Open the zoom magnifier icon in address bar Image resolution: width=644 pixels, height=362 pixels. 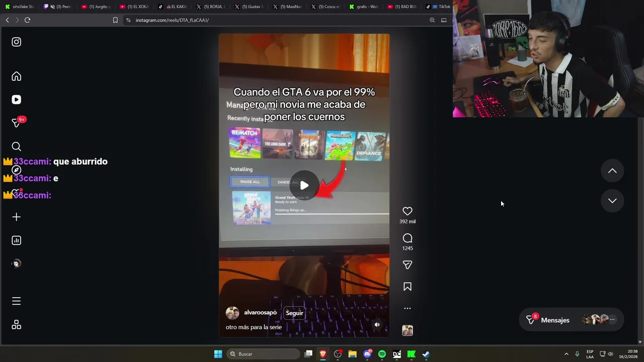click(x=432, y=20)
